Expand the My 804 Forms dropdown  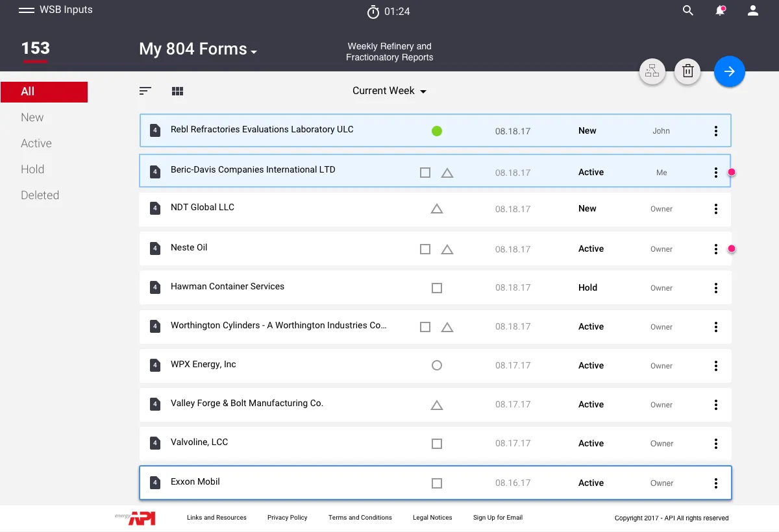pos(198,49)
